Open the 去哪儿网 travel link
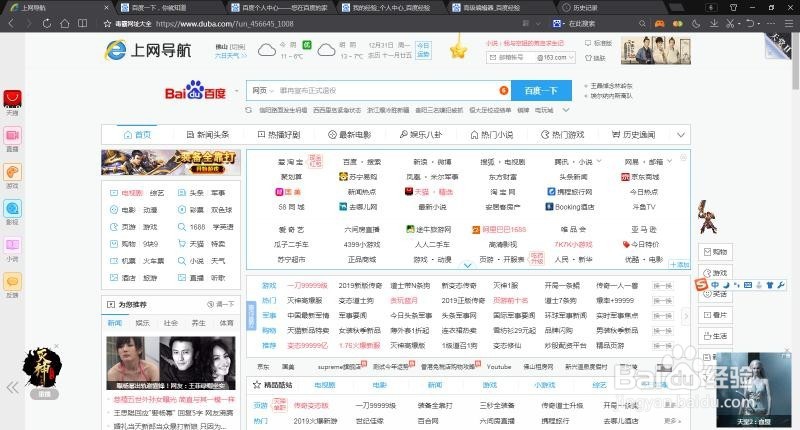 [358, 207]
